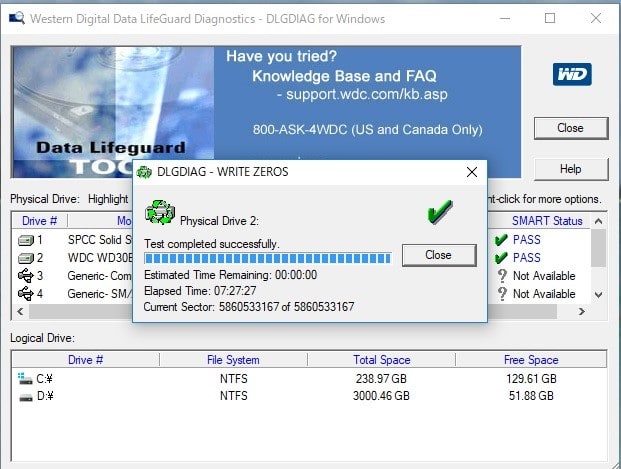Click the Current Sector count text
621x469 pixels.
249,307
